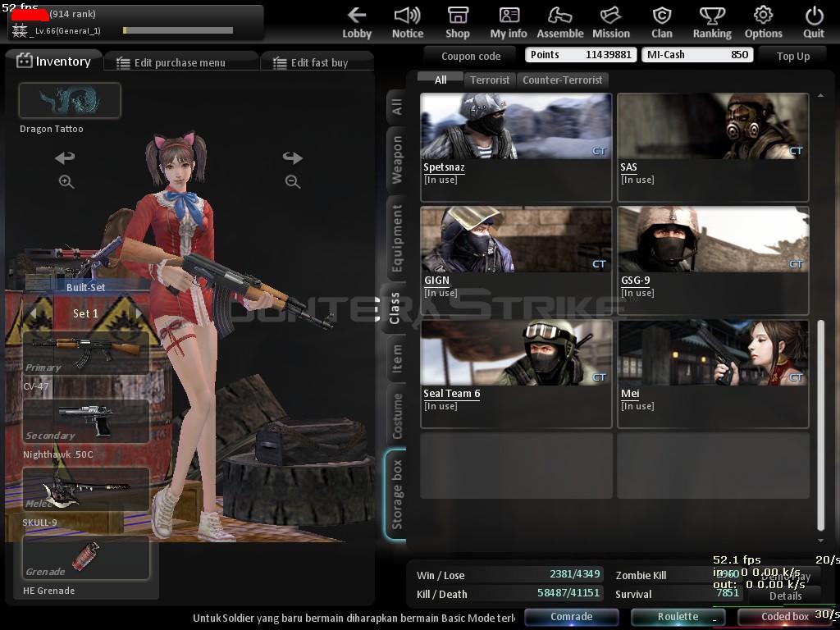Select the Seal Team 6 class card

pos(516,373)
